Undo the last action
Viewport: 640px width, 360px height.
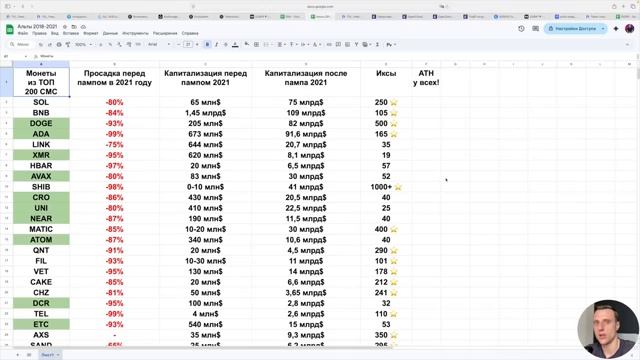(x=40, y=44)
